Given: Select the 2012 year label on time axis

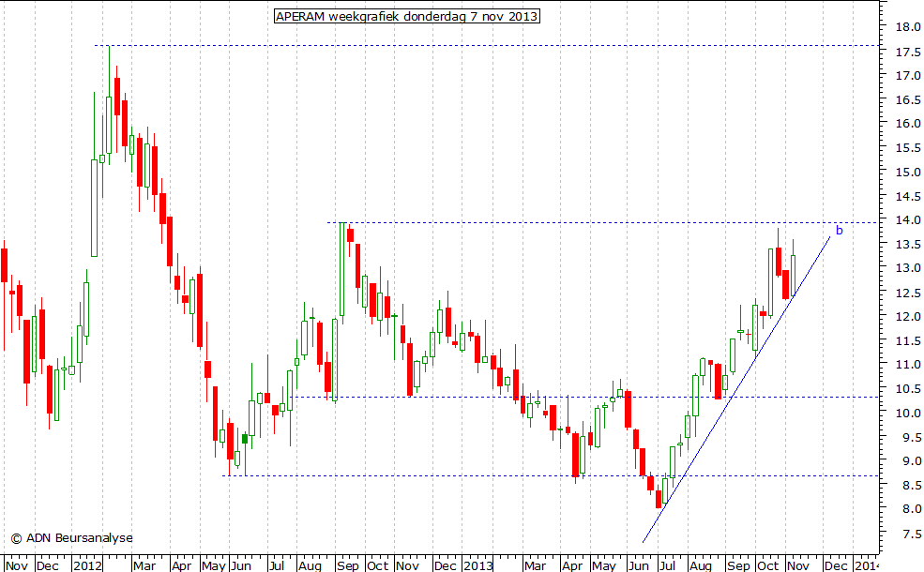Looking at the screenshot, I should click(87, 565).
